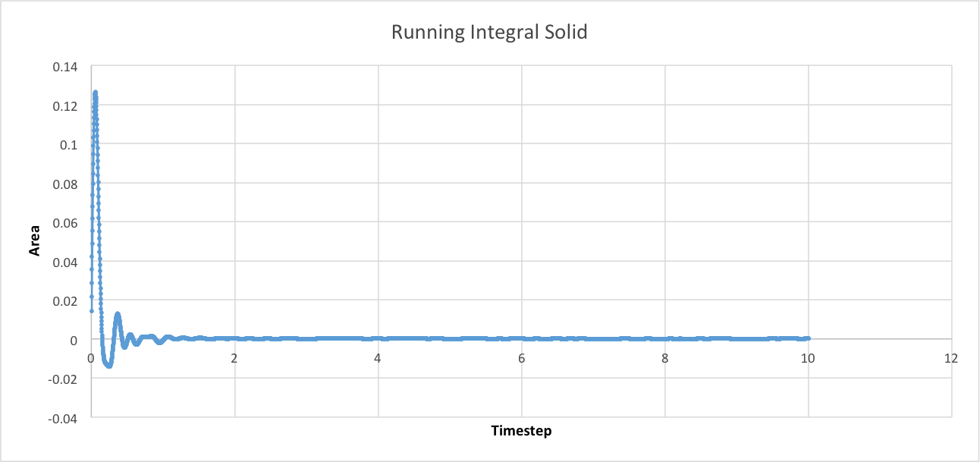
Task: Select the 0.06 vertical axis label
Action: click(65, 223)
